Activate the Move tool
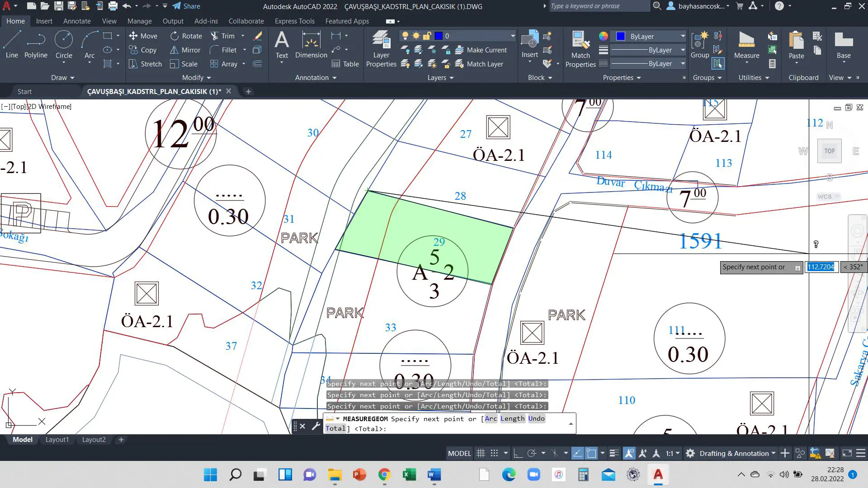 pyautogui.click(x=143, y=36)
